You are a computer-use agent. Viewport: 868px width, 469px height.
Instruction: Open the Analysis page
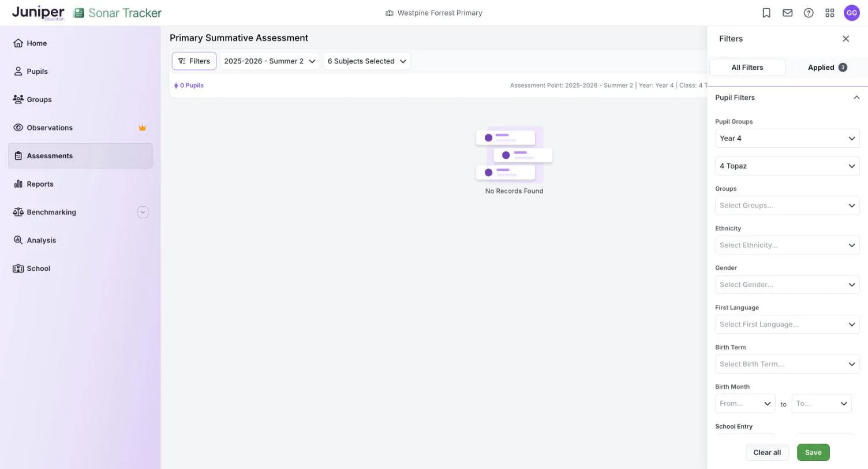(80, 240)
